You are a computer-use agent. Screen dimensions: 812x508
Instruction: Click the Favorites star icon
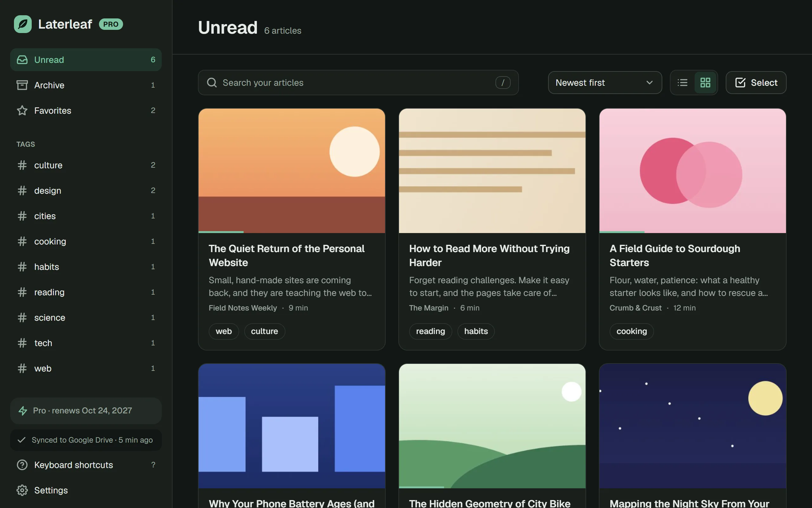(22, 110)
